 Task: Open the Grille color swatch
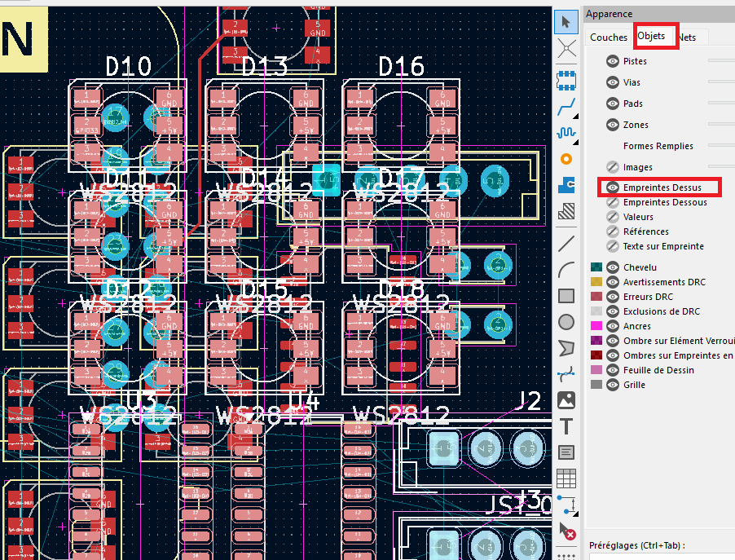point(596,385)
